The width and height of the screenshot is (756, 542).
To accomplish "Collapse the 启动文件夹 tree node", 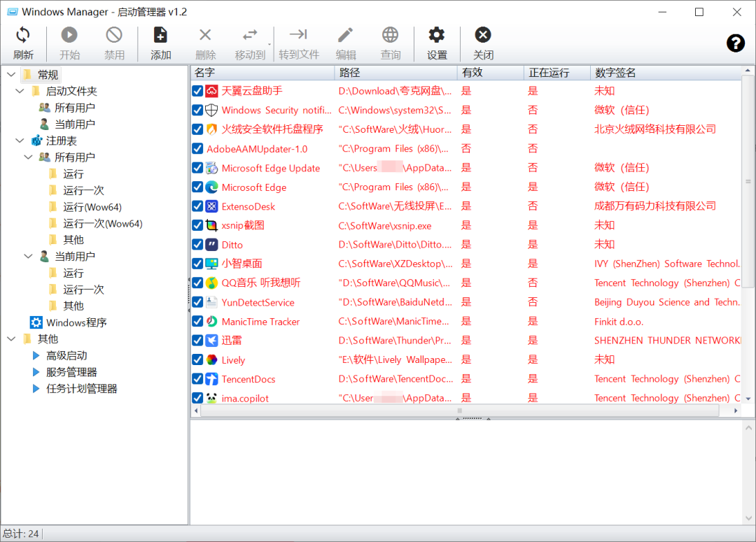I will 20,91.
